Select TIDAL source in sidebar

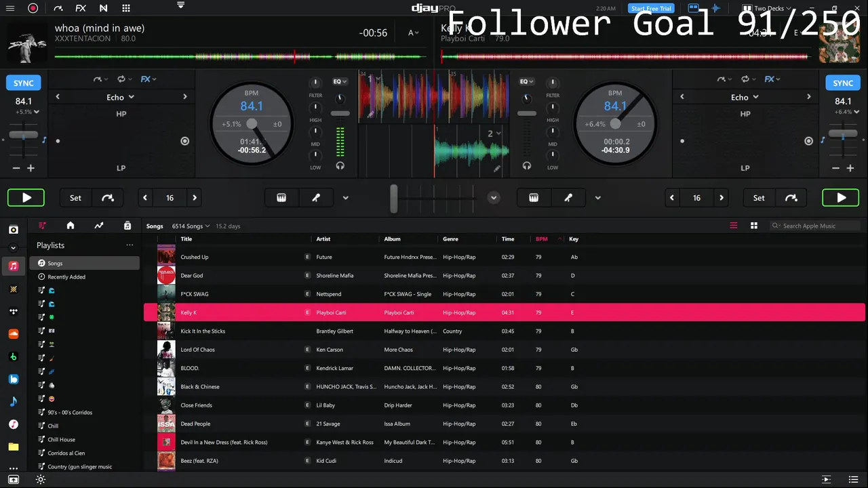13,311
